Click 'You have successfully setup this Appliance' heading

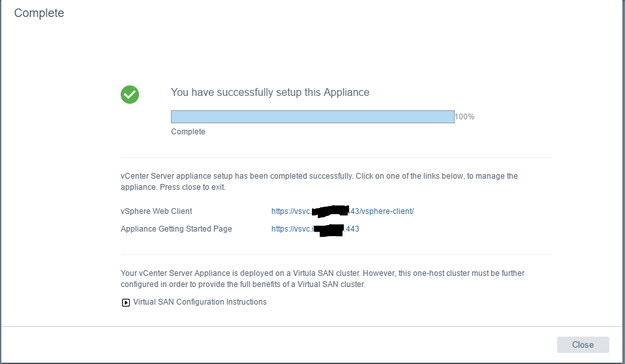[x=270, y=93]
